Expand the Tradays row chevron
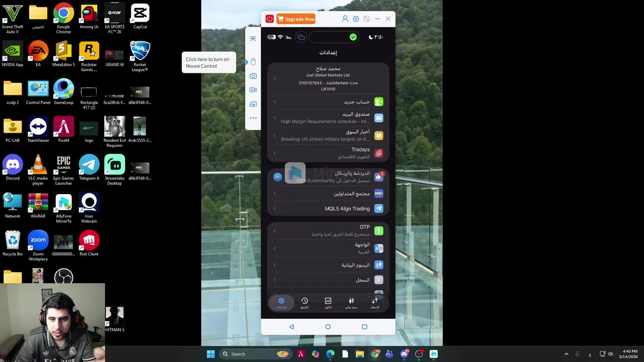Viewport: 644px width, 362px height. point(275,153)
